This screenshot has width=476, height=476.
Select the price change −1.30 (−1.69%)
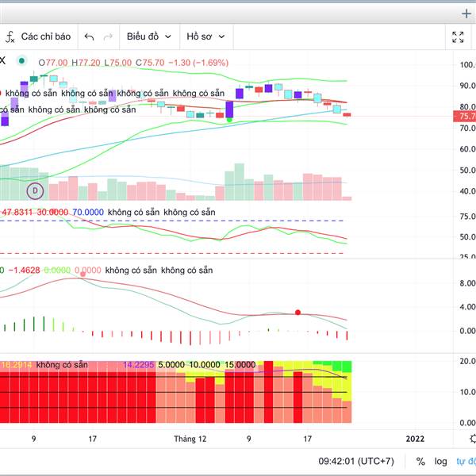[x=198, y=63]
